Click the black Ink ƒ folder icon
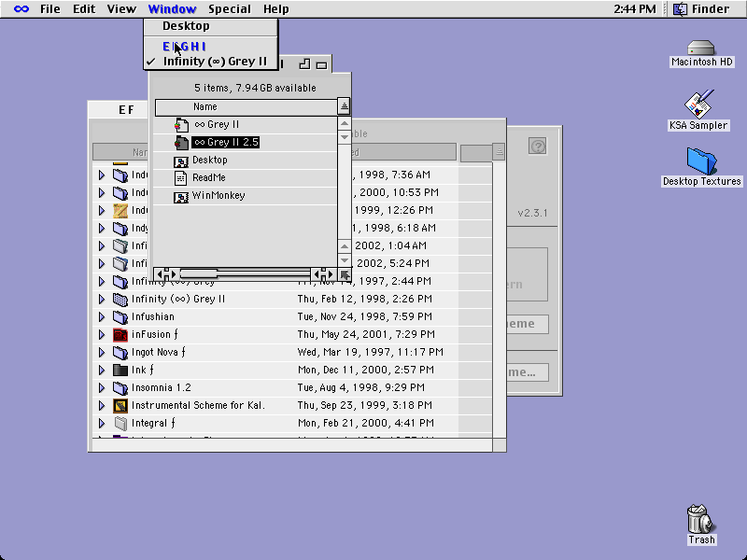The width and height of the screenshot is (747, 560). click(x=120, y=370)
